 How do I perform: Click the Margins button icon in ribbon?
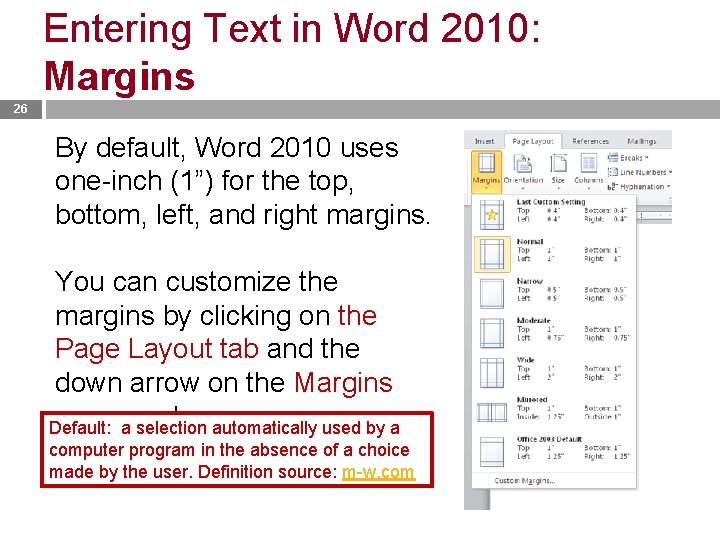point(486,163)
